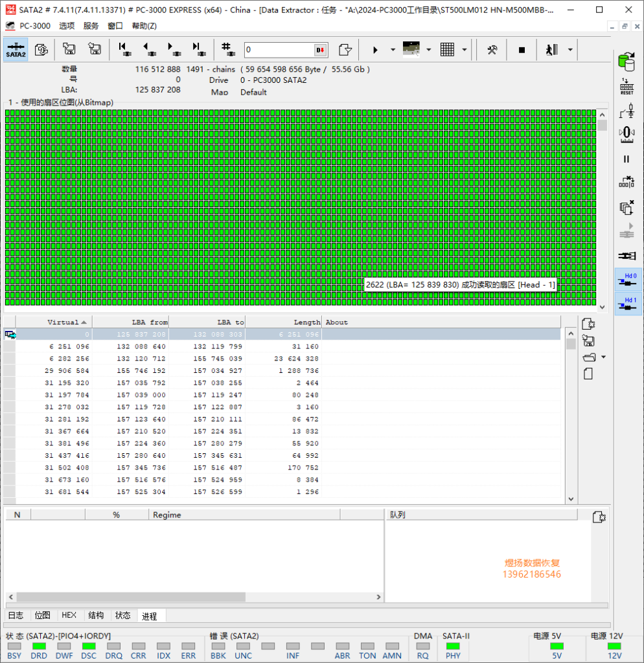Viewport: 644px width, 663px height.
Task: Expand the grid view dropdown arrow
Action: 464,50
